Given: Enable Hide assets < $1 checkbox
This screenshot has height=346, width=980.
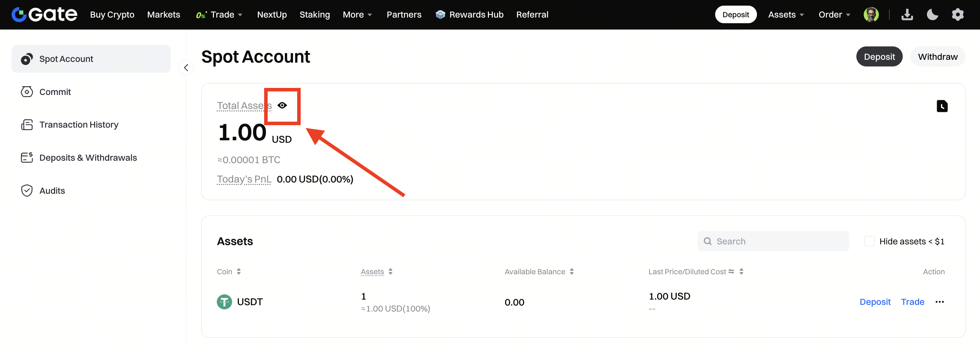Looking at the screenshot, I should [x=869, y=241].
